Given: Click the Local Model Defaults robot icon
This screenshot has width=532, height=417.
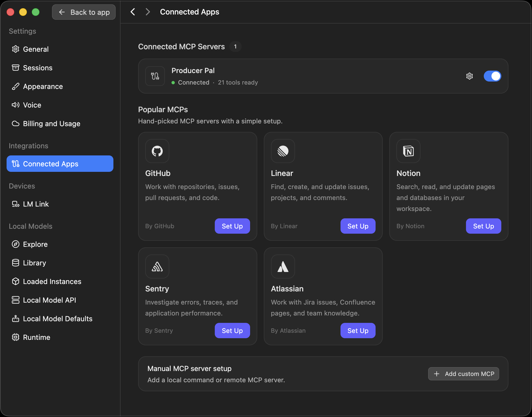Looking at the screenshot, I should coord(16,318).
